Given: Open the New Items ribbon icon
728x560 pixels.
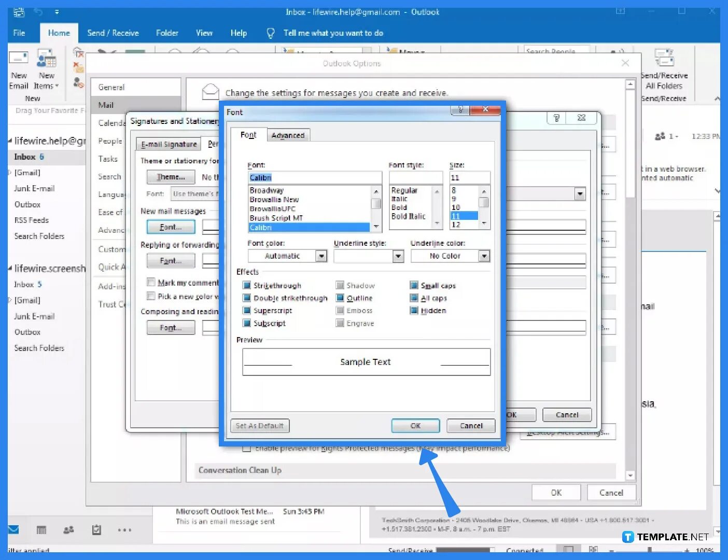Looking at the screenshot, I should tap(46, 59).
